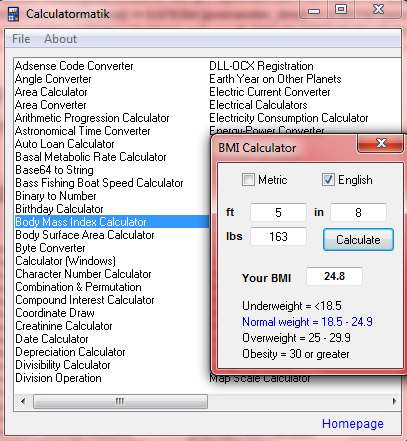
Task: Click the Calculate button
Action: (x=358, y=239)
